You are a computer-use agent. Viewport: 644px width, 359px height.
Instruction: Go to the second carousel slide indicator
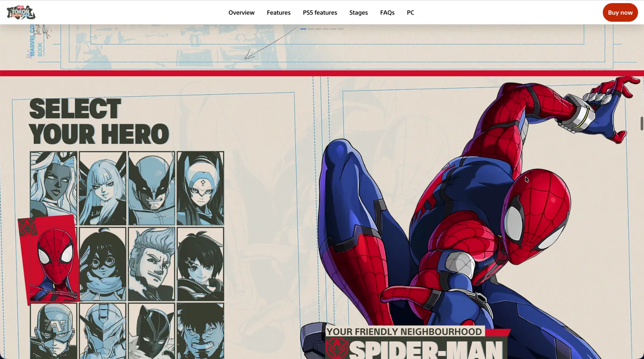point(311,29)
